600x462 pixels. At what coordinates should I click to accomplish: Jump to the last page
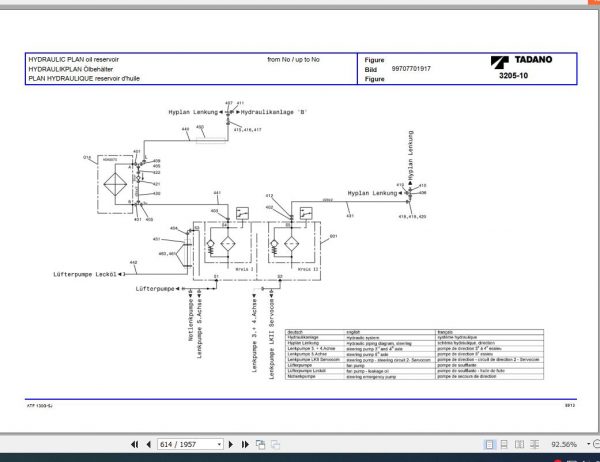(x=245, y=444)
